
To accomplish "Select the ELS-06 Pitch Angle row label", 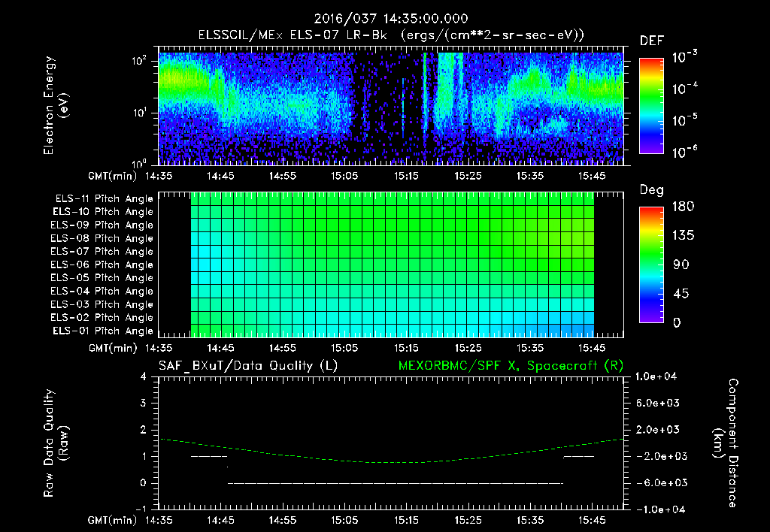I will tap(102, 265).
